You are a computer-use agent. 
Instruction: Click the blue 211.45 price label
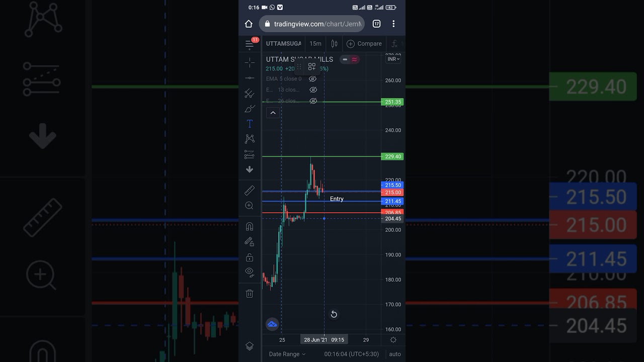tap(393, 202)
